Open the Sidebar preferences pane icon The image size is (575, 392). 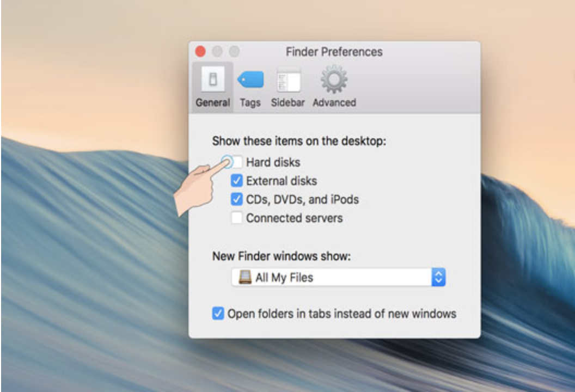[288, 80]
